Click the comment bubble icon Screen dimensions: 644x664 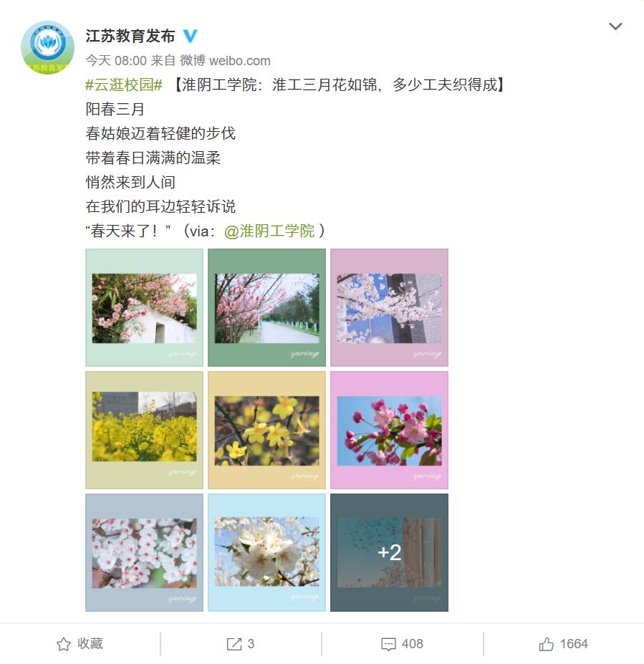point(388,644)
